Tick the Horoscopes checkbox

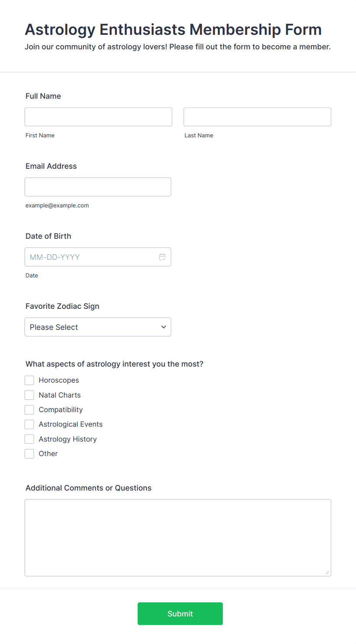point(29,380)
